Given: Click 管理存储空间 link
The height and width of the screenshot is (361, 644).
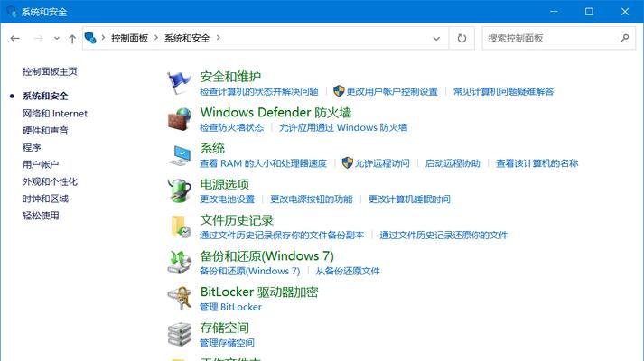Looking at the screenshot, I should coord(227,343).
